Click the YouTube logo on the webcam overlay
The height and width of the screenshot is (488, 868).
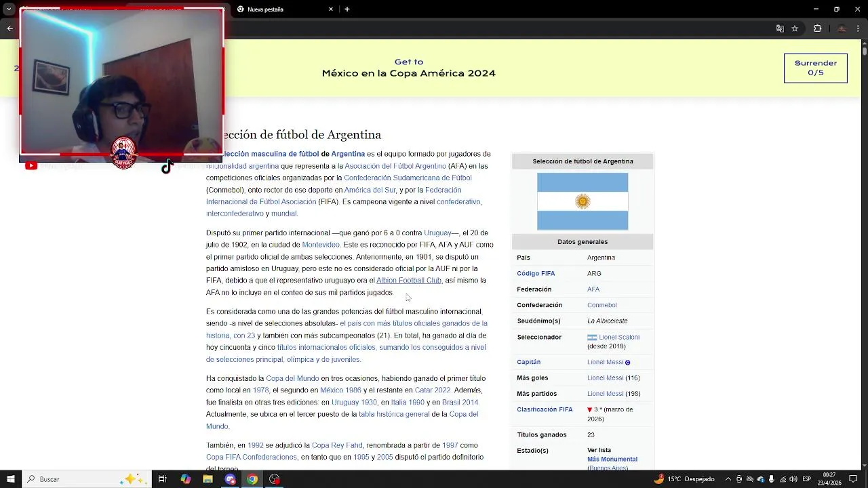pyautogui.click(x=31, y=165)
